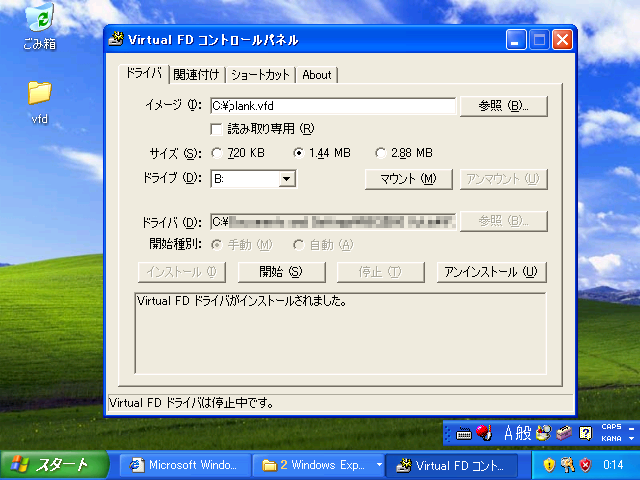Open the language bar options arrow

[631, 439]
